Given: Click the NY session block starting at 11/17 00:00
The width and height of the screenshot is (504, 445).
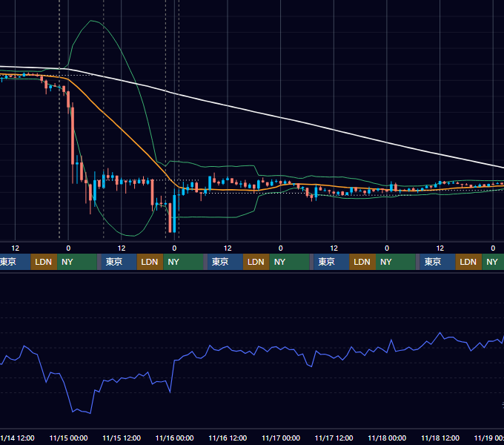Looking at the screenshot, I should [x=289, y=262].
